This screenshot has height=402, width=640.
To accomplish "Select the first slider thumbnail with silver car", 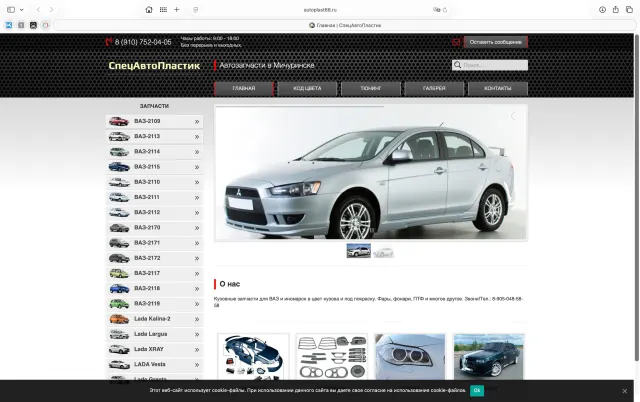I will [358, 251].
